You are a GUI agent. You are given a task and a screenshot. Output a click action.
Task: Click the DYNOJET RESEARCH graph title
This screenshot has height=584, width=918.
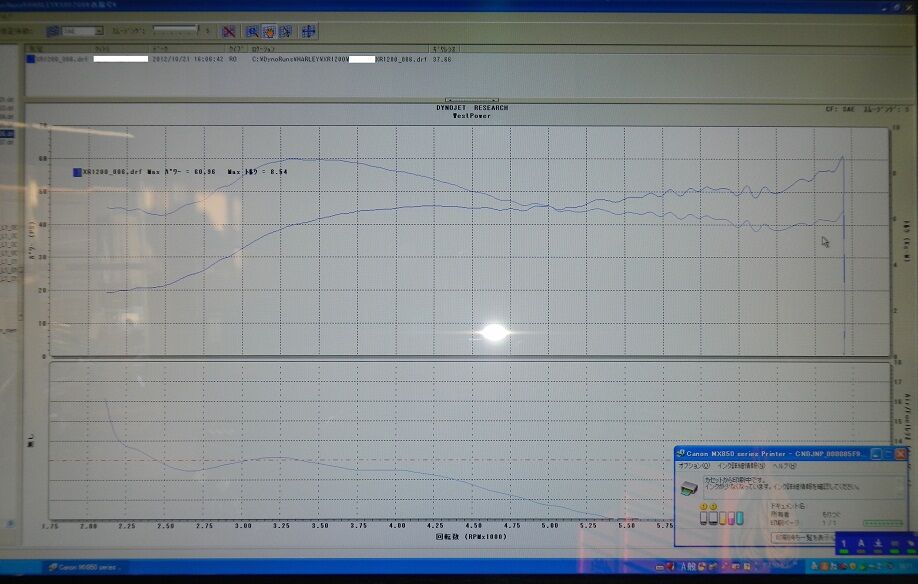point(472,108)
